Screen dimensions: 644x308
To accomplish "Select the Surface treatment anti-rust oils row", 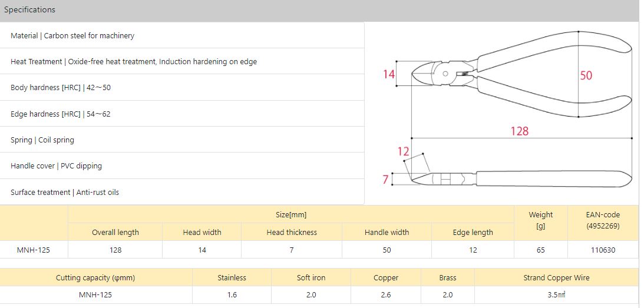I will coord(65,193).
